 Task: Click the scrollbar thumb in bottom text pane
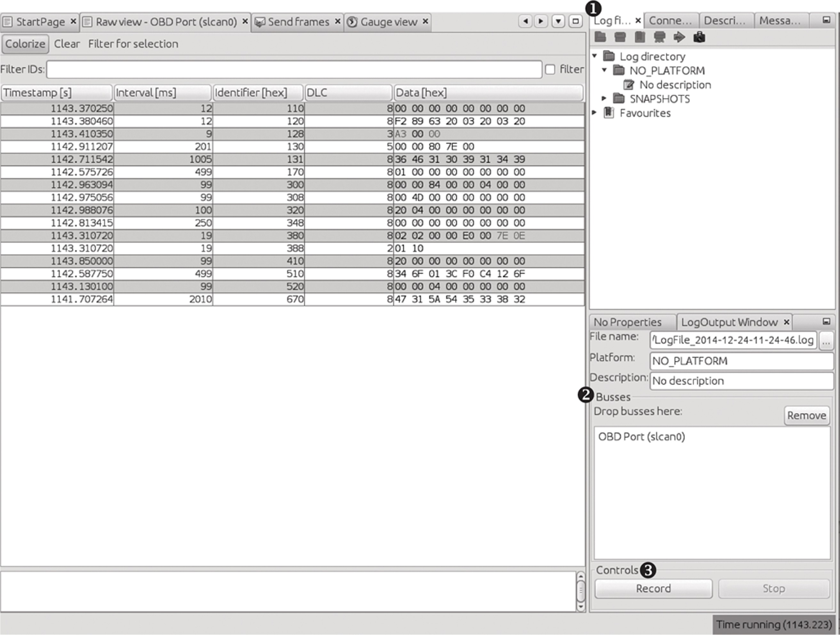(580, 591)
